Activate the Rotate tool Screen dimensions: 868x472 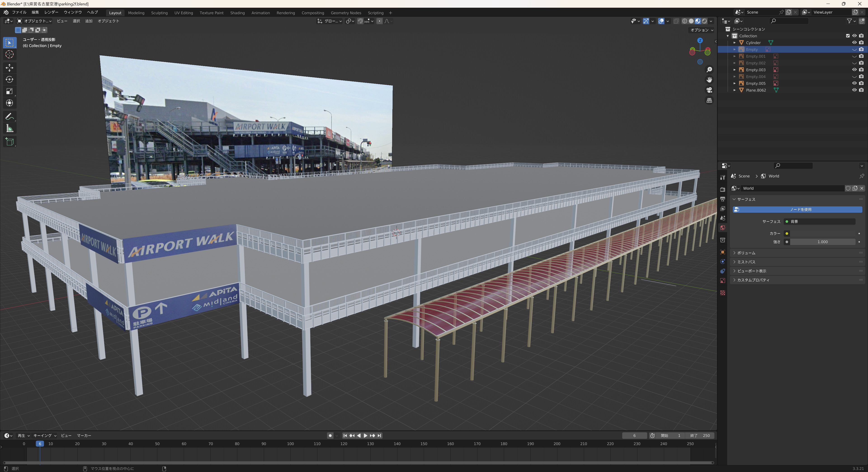pos(9,80)
